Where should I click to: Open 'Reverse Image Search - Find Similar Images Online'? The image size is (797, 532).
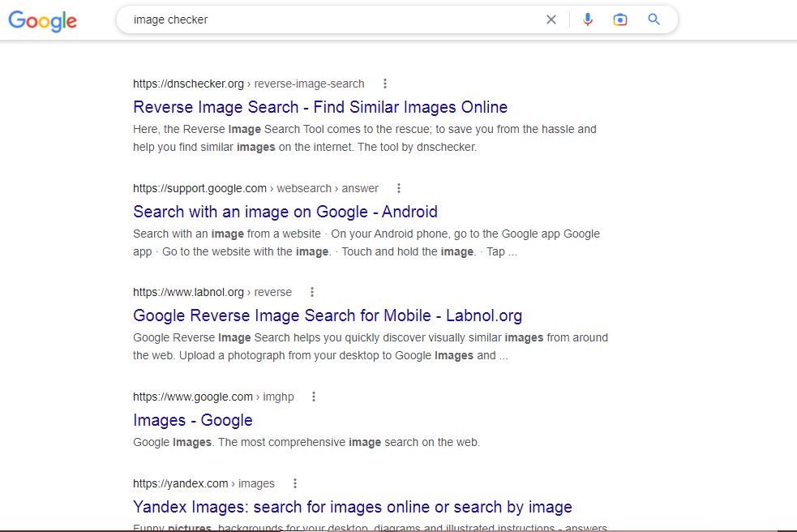coord(320,107)
